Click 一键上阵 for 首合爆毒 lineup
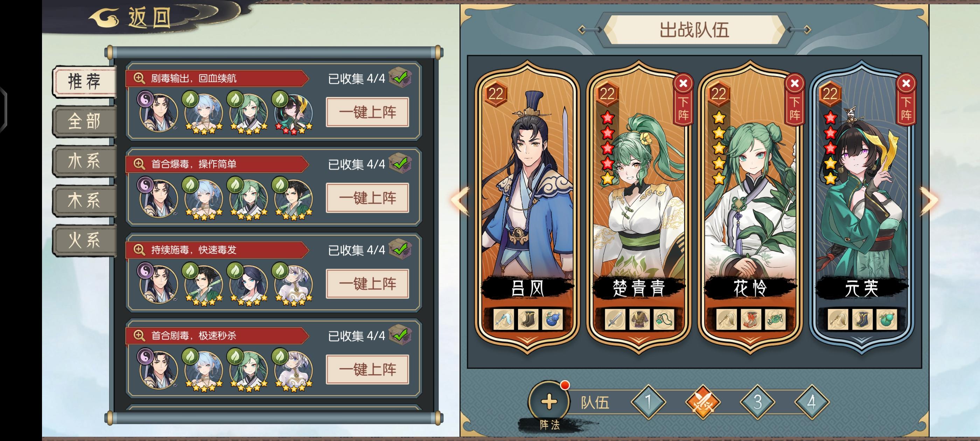 [367, 198]
